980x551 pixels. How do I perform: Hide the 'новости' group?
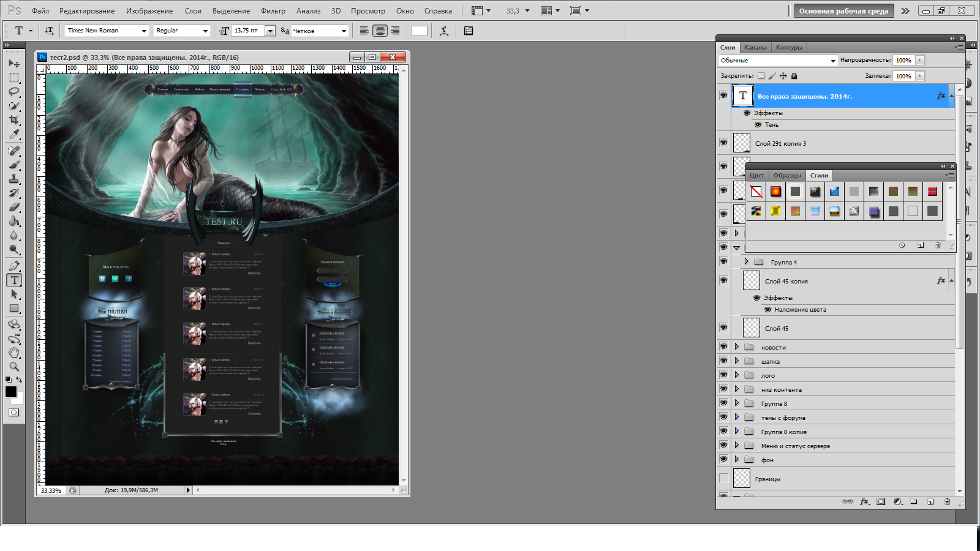(723, 347)
